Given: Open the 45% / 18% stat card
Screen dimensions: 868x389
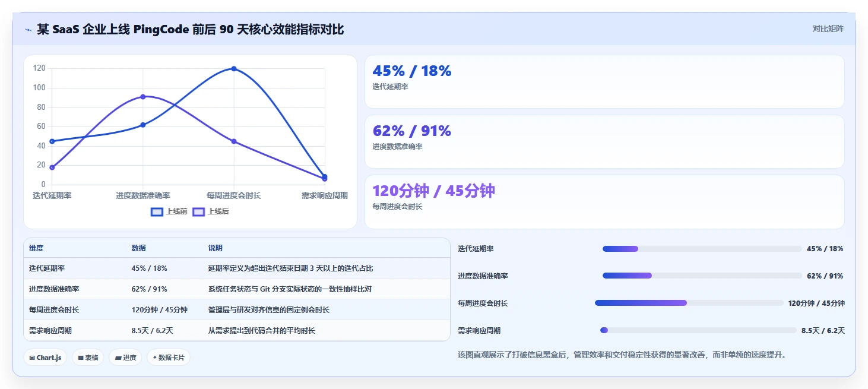Looking at the screenshot, I should click(x=604, y=82).
